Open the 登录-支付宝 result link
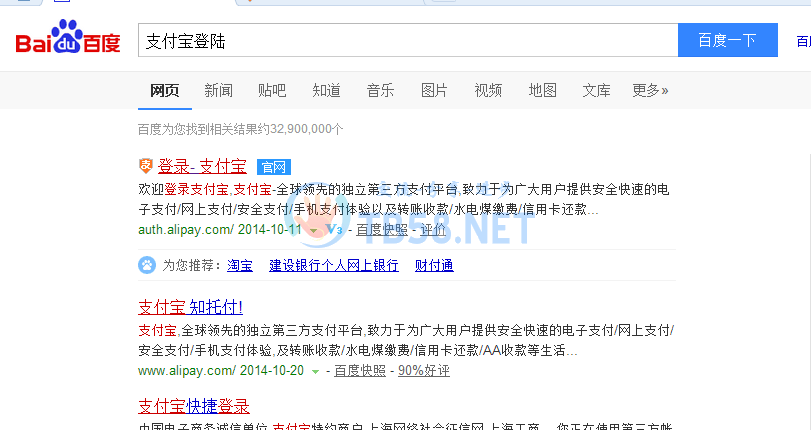Image resolution: width=811 pixels, height=430 pixels. click(x=202, y=166)
